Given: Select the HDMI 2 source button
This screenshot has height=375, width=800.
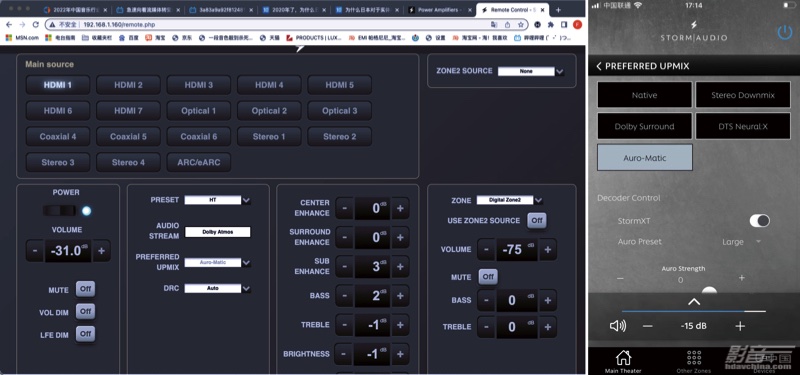Looking at the screenshot, I should (129, 85).
